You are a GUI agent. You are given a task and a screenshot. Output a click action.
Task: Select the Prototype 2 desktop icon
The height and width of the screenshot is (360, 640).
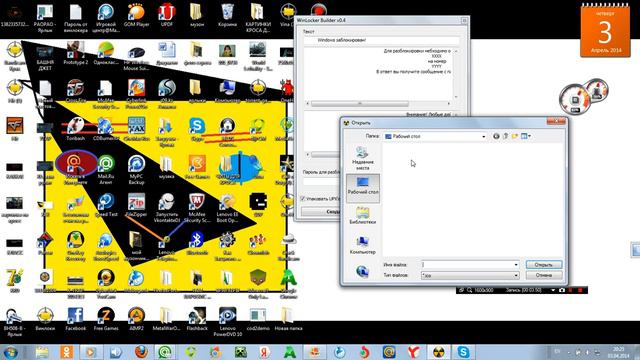click(x=76, y=53)
